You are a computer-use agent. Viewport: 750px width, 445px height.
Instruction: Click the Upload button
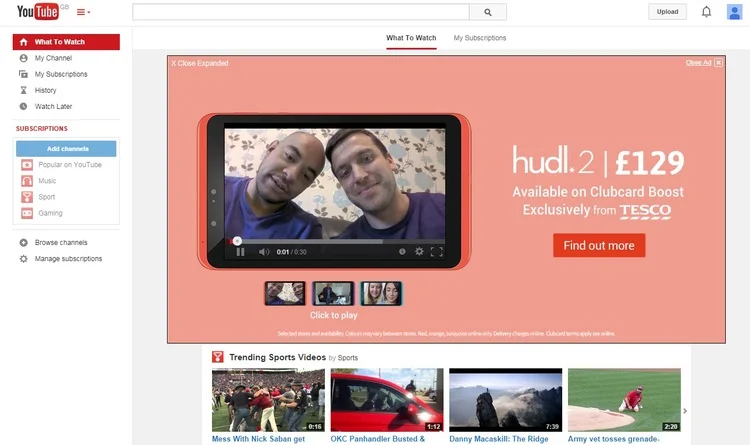[667, 11]
